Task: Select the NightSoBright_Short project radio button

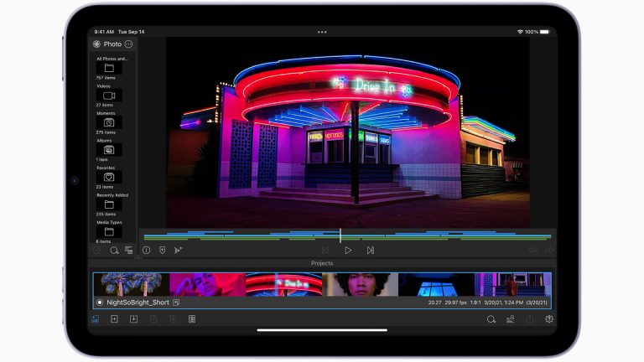Action: click(x=100, y=303)
